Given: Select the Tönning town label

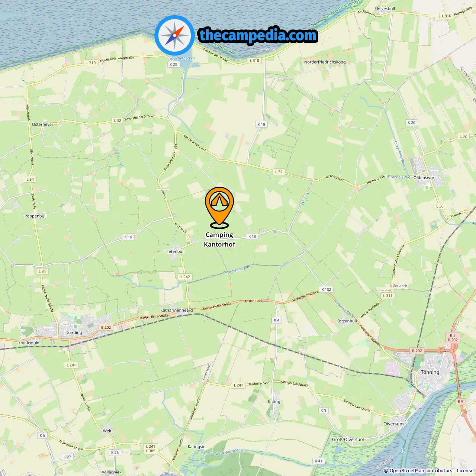Looking at the screenshot, I should pos(430,372).
